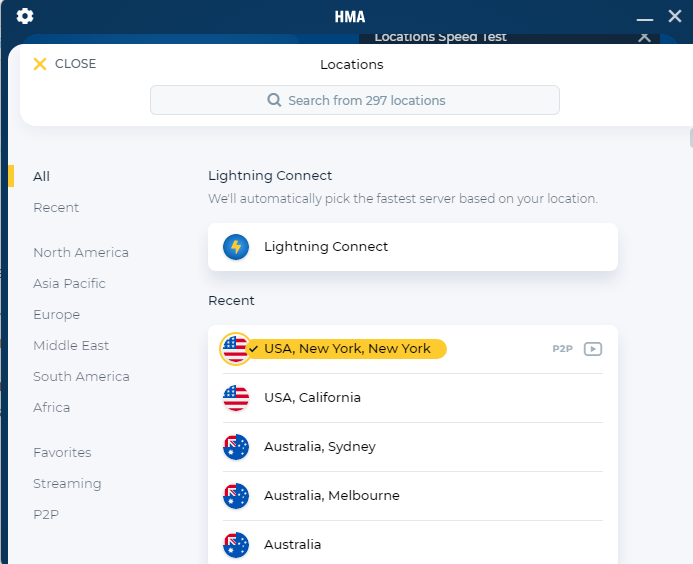Screen dimensions: 693x564
Task: Show Asia Pacific locations
Action: click(69, 283)
